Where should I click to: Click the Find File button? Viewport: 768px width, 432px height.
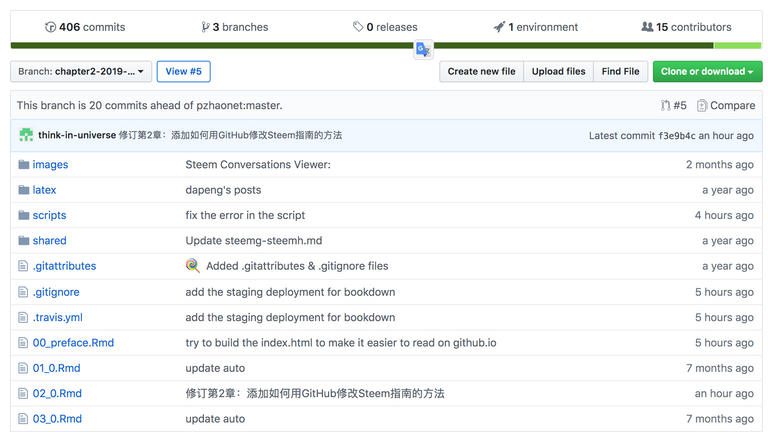click(x=621, y=72)
